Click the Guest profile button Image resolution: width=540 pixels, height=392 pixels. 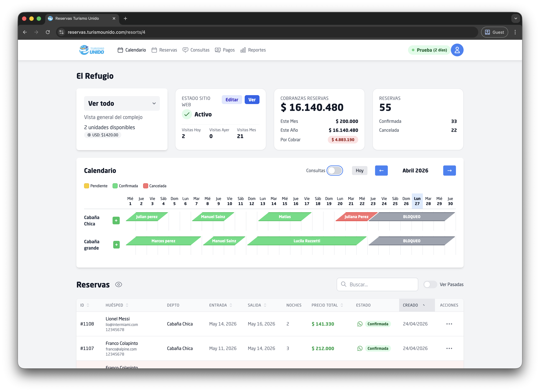tap(494, 32)
